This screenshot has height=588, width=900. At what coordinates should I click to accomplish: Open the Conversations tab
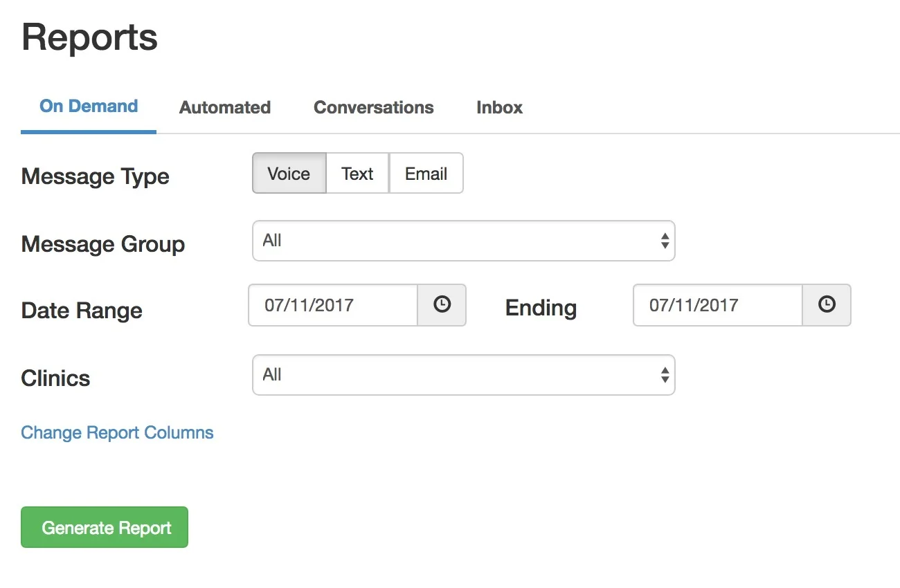pyautogui.click(x=374, y=107)
